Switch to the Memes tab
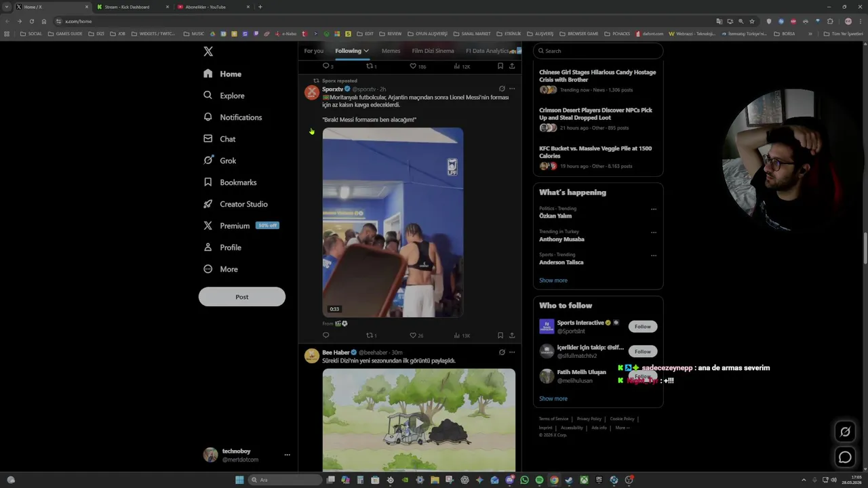 coord(391,51)
